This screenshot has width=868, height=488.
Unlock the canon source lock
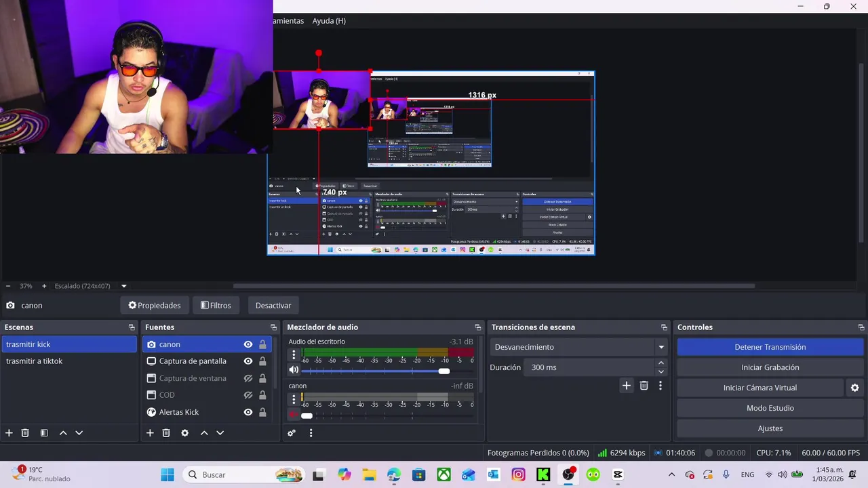(262, 344)
